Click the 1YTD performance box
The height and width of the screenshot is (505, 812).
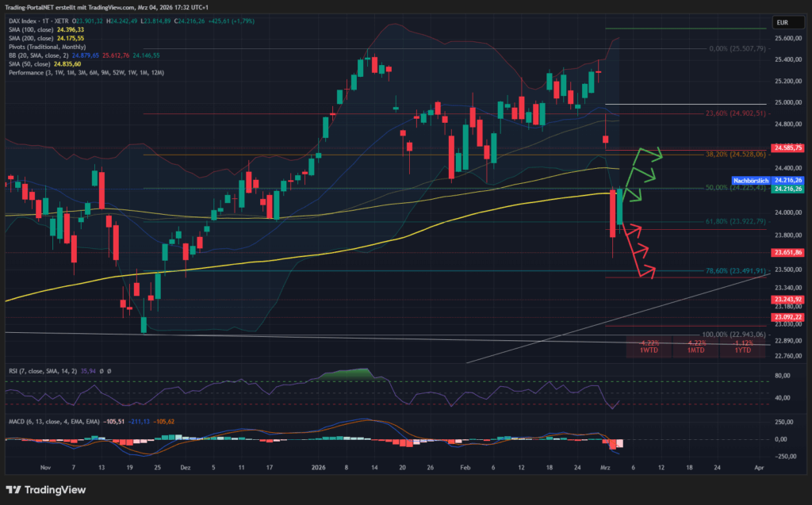[x=743, y=347]
